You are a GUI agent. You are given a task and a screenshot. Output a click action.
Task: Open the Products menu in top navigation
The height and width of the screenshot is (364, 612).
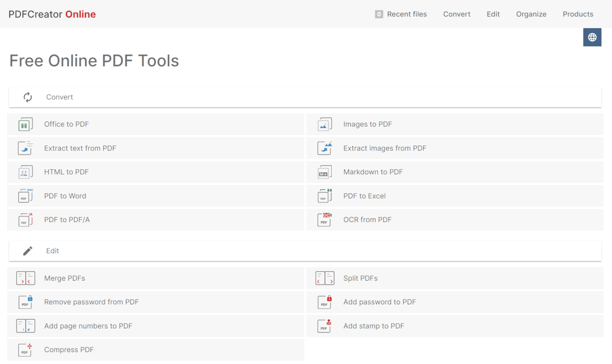(578, 14)
